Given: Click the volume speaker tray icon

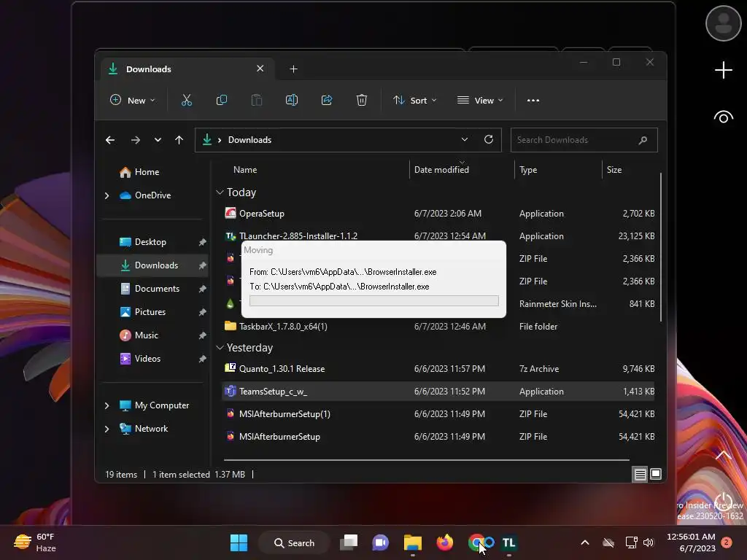Looking at the screenshot, I should [x=649, y=542].
